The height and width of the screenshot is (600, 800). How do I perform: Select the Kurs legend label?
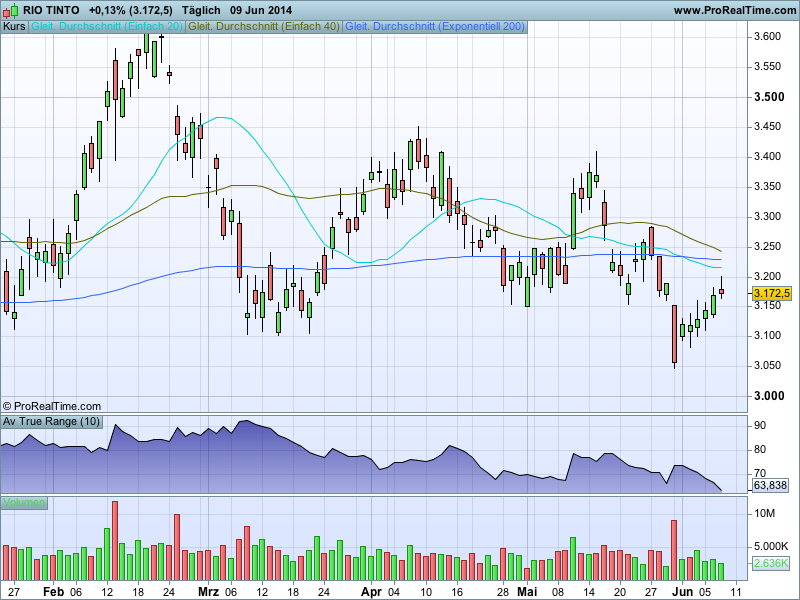[14, 26]
